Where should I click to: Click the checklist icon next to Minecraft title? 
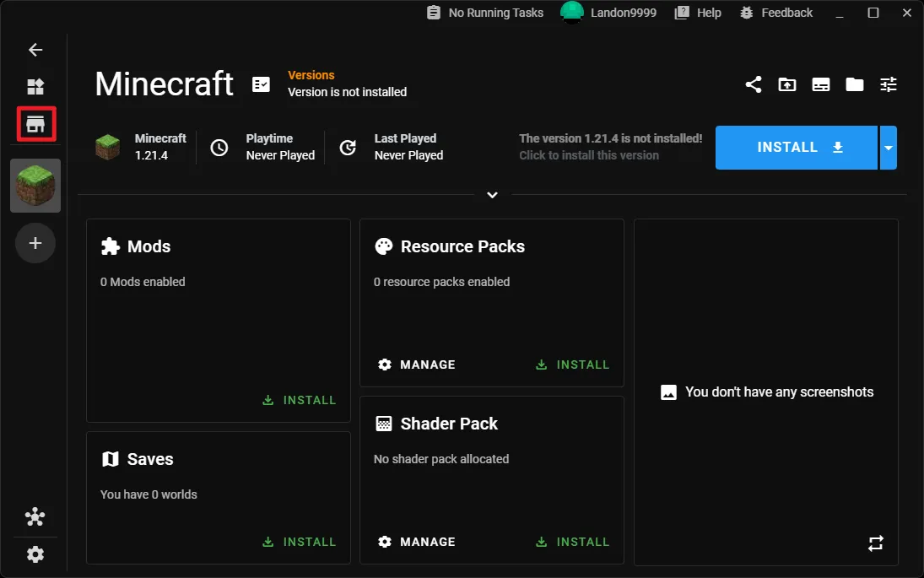(x=261, y=85)
